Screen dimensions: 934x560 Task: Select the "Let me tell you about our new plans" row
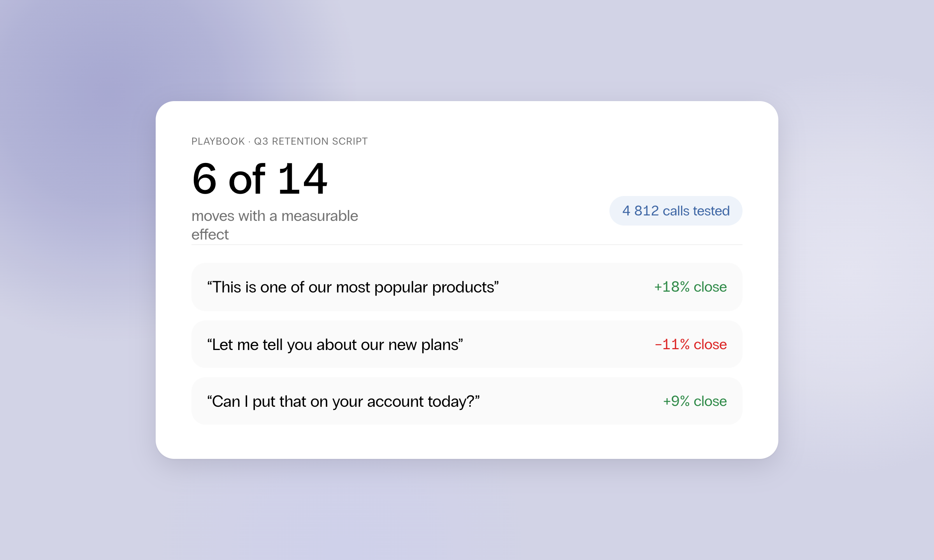click(x=467, y=344)
